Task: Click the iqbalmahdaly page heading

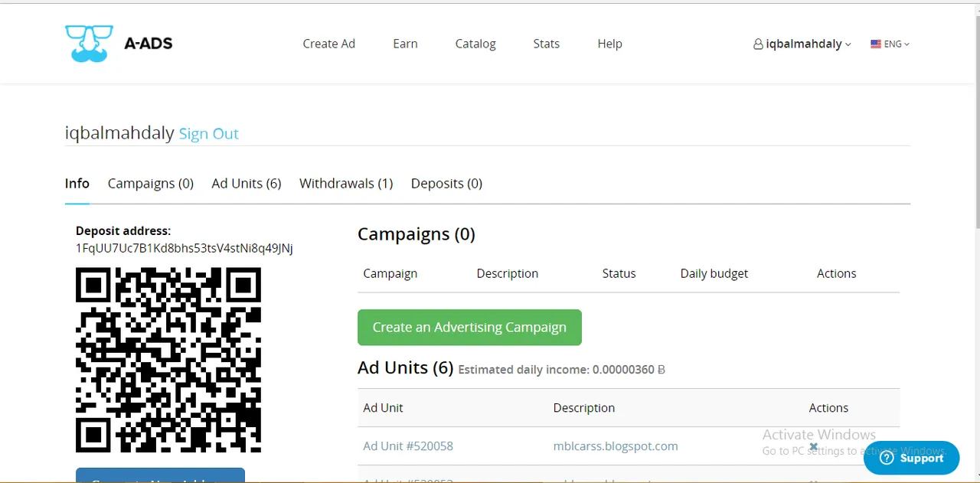Action: pyautogui.click(x=120, y=133)
